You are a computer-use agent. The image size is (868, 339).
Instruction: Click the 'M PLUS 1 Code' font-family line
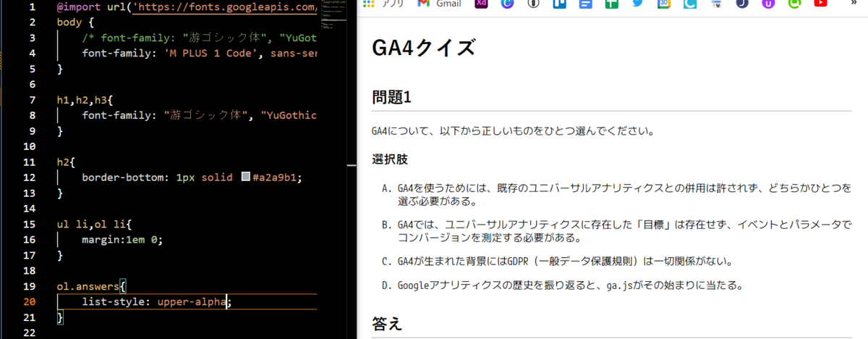(x=199, y=53)
